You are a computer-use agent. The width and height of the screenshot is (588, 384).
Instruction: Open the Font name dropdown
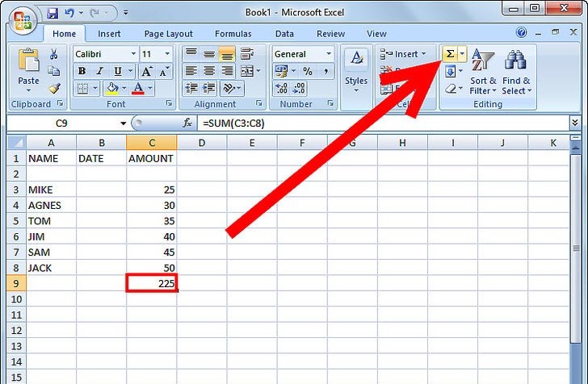click(x=133, y=54)
